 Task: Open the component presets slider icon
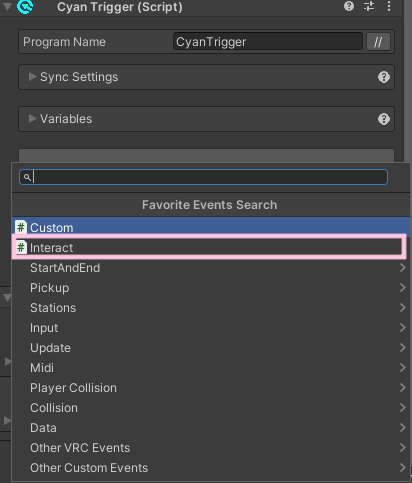click(369, 6)
